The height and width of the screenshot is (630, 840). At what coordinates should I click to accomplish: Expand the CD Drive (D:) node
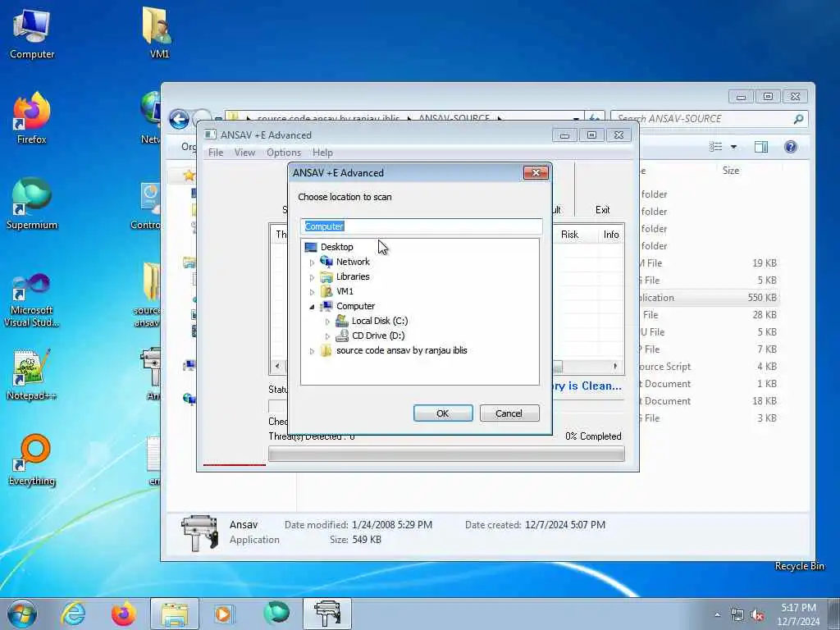pos(327,336)
